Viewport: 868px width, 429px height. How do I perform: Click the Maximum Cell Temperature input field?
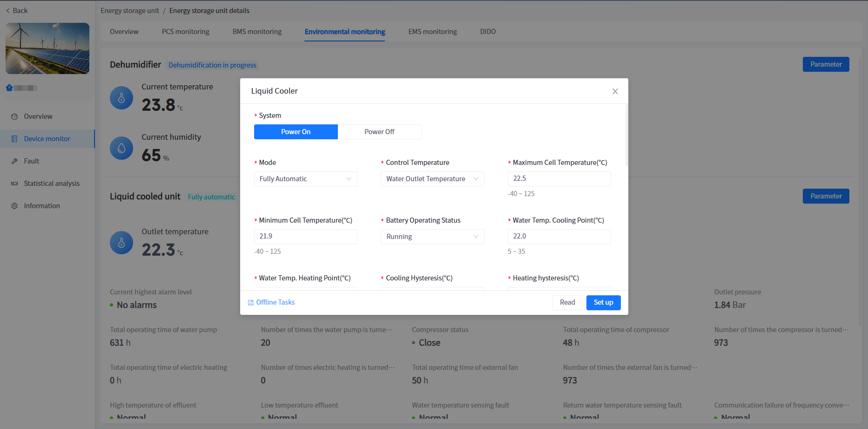[558, 179]
